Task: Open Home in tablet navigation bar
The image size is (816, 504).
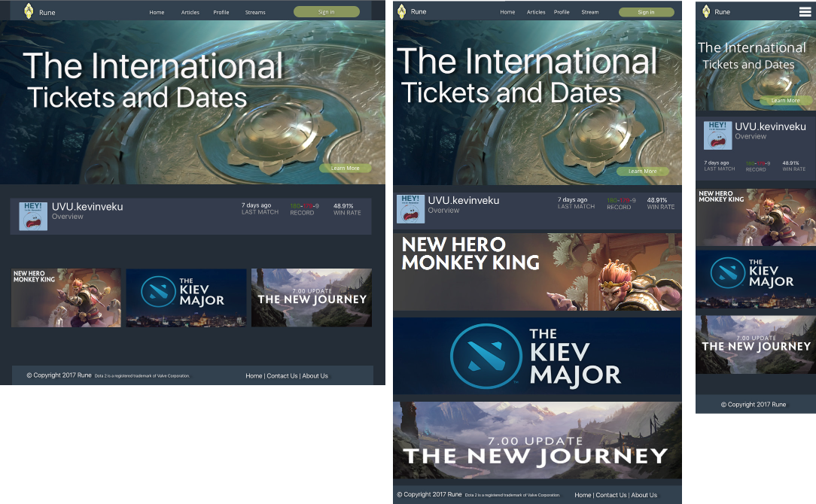Action: (x=507, y=12)
